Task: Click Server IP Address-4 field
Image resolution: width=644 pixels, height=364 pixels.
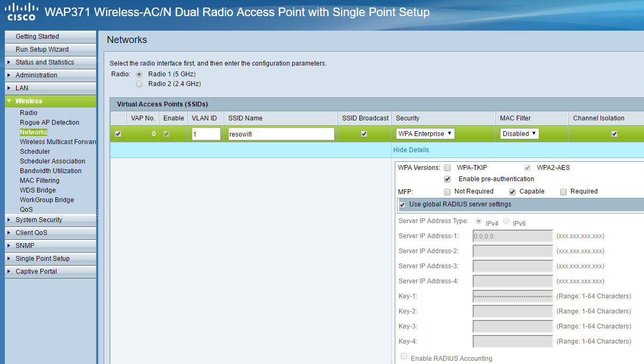Action: pyautogui.click(x=512, y=281)
